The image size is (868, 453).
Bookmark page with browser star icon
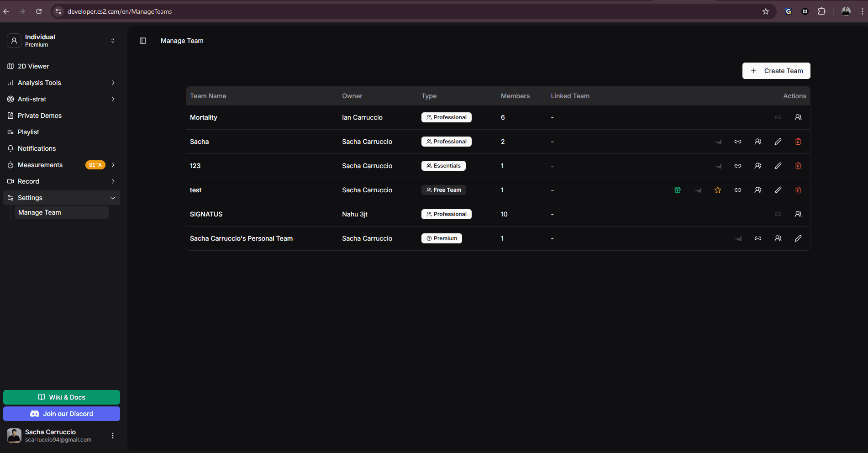click(766, 11)
